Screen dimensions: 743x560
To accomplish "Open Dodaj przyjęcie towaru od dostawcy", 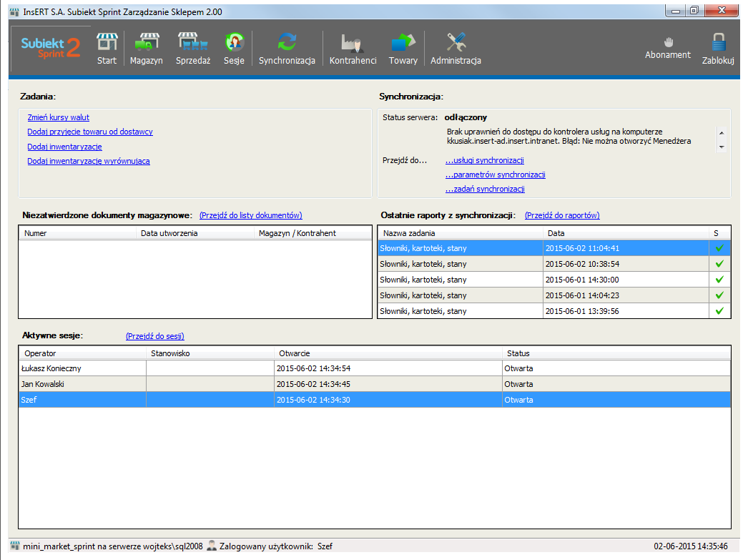I will coord(90,132).
